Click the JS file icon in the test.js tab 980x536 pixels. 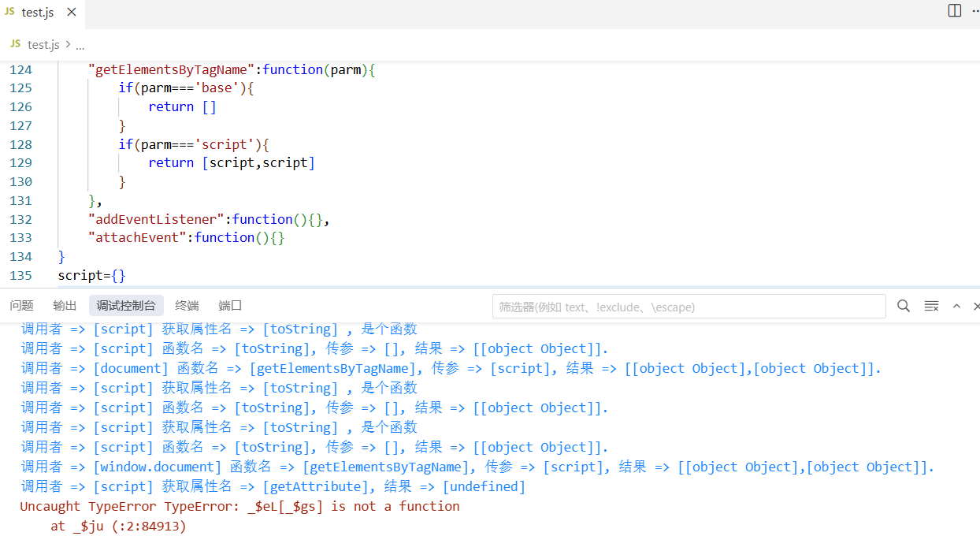pyautogui.click(x=10, y=13)
